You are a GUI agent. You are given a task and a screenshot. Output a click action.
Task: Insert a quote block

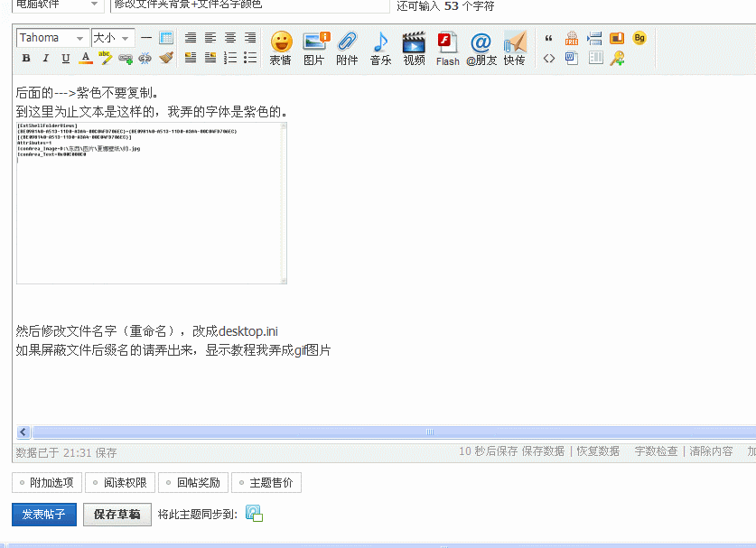coord(548,38)
